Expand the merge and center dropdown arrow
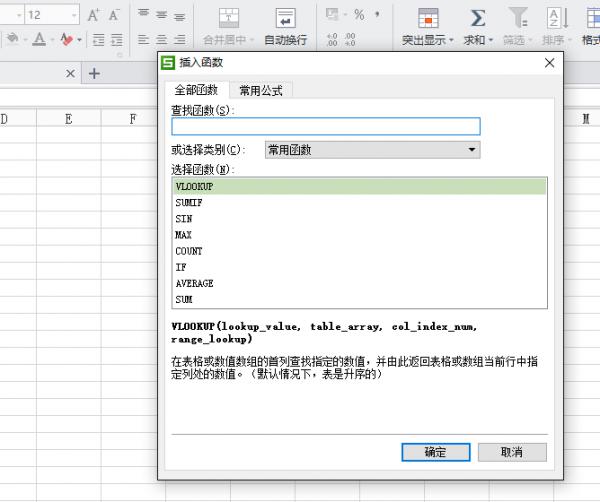This screenshot has height=502, width=600. [252, 40]
